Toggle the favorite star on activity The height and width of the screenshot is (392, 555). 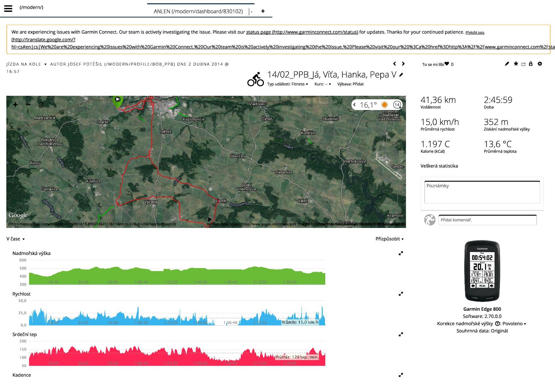[x=516, y=64]
